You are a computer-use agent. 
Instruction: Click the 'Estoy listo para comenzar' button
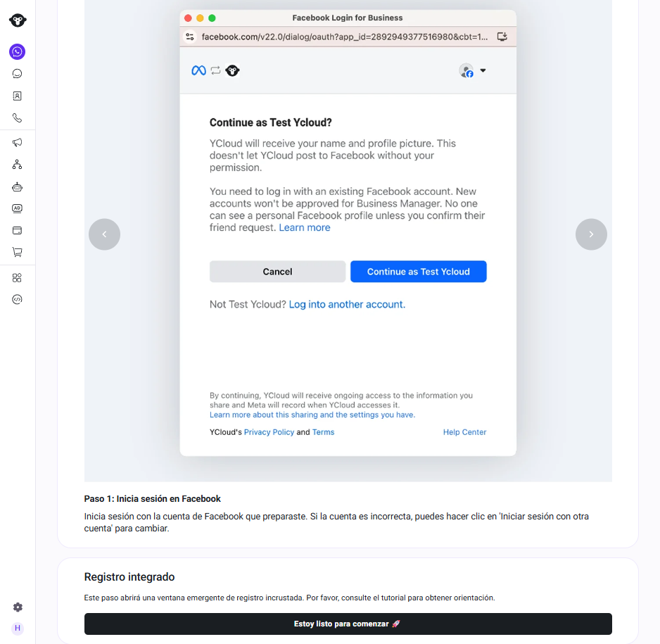pos(348,624)
